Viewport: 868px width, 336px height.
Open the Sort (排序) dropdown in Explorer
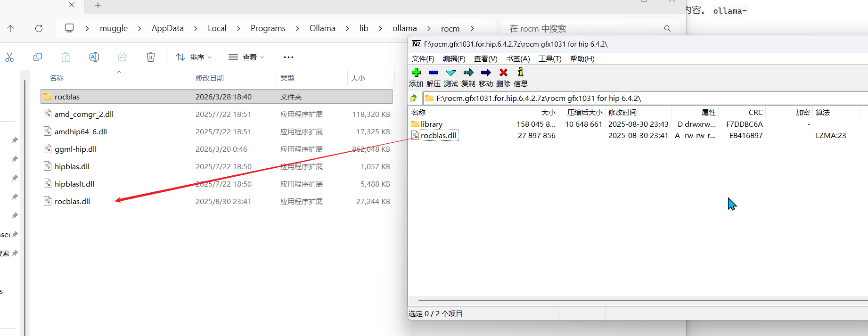(x=194, y=57)
